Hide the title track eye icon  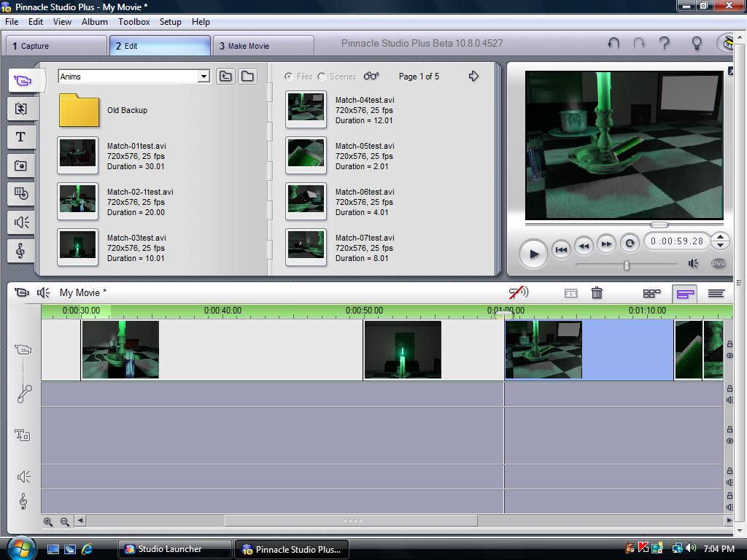[x=729, y=441]
